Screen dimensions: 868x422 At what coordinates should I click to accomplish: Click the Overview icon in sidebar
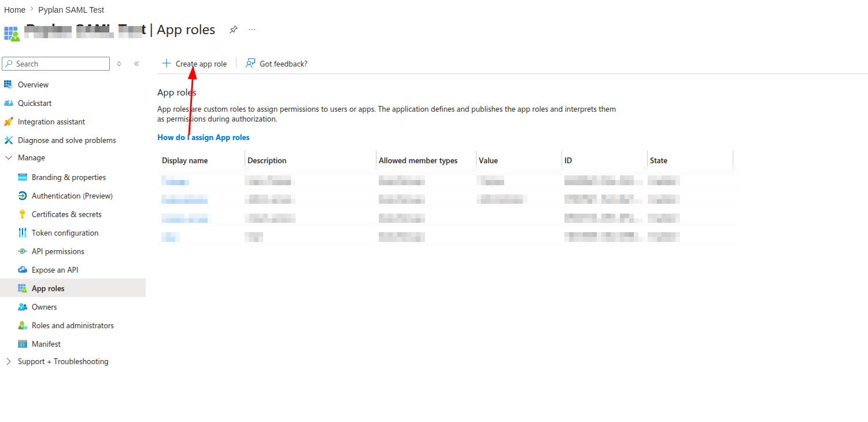click(x=8, y=85)
